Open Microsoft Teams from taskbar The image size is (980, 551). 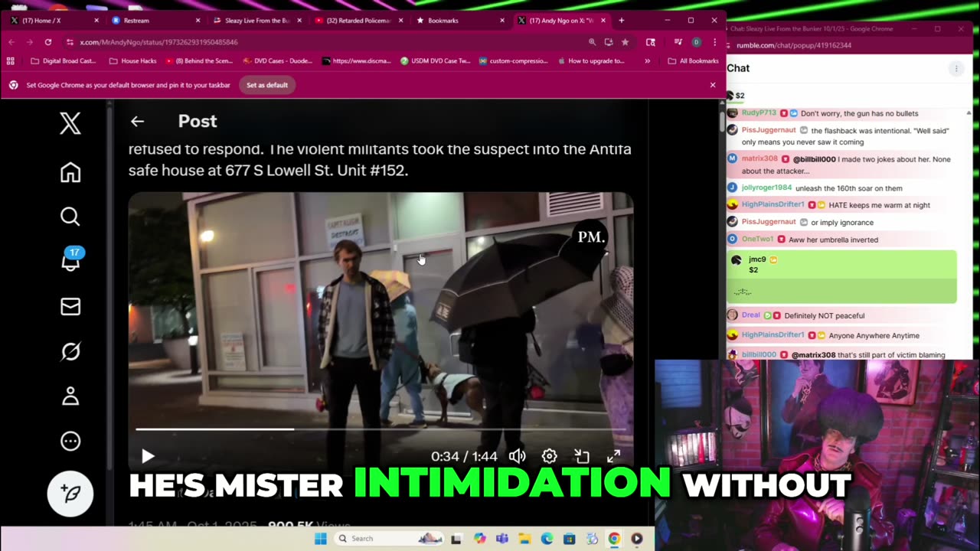pyautogui.click(x=502, y=539)
